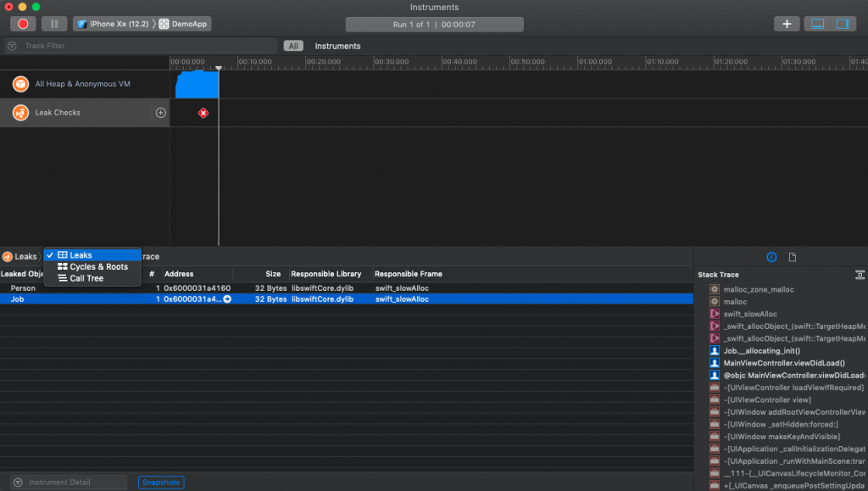The image size is (868, 491).
Task: Add a lane to the Leak Checks track
Action: (160, 113)
